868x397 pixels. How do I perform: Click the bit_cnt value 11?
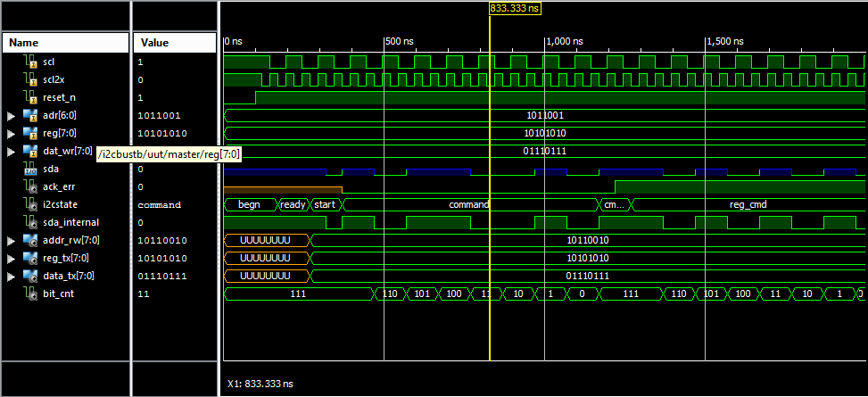[144, 294]
